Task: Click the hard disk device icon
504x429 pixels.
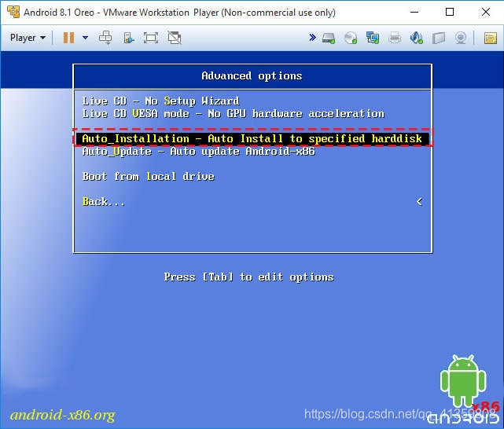Action: (329, 38)
